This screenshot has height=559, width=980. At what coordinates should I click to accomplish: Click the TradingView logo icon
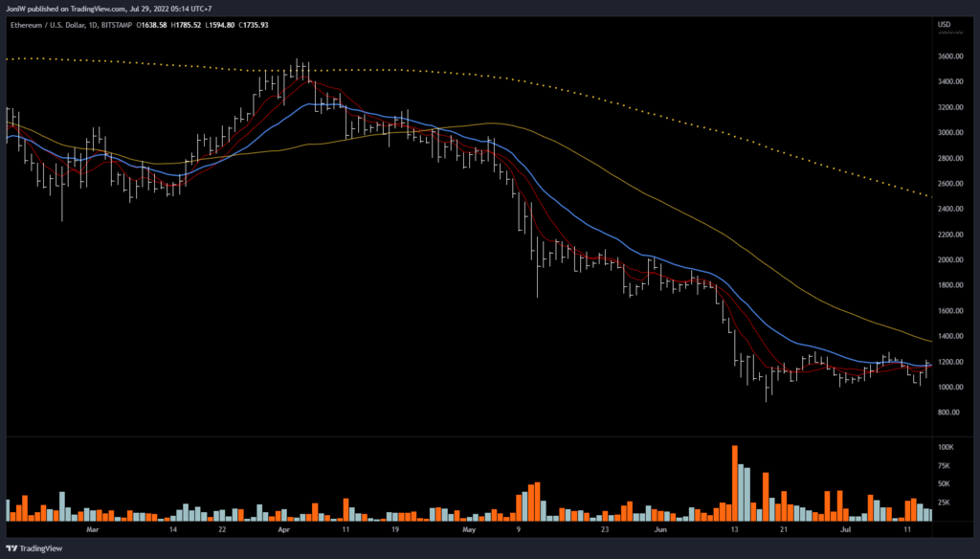point(12,549)
